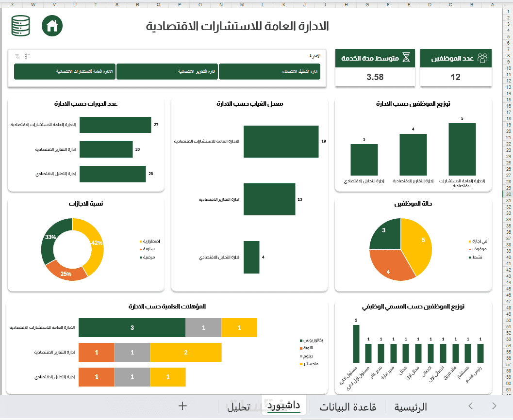
Task: Select the absence bar labeled 13
Action: (x=269, y=199)
